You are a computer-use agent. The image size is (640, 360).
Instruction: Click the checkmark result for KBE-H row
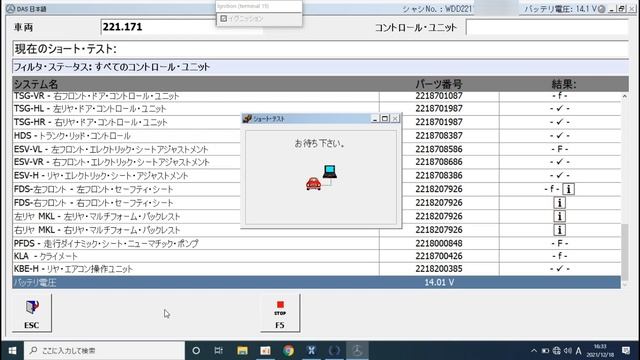pos(560,269)
